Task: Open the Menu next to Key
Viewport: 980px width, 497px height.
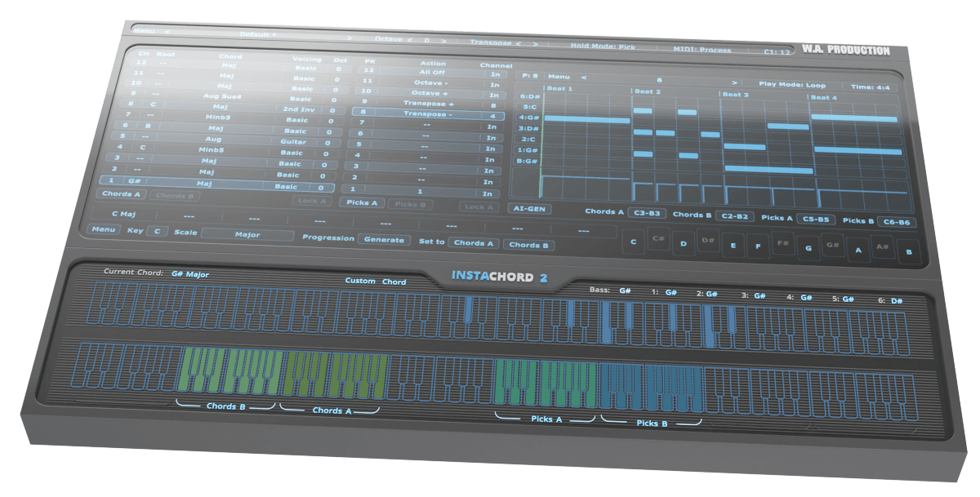Action: (104, 230)
